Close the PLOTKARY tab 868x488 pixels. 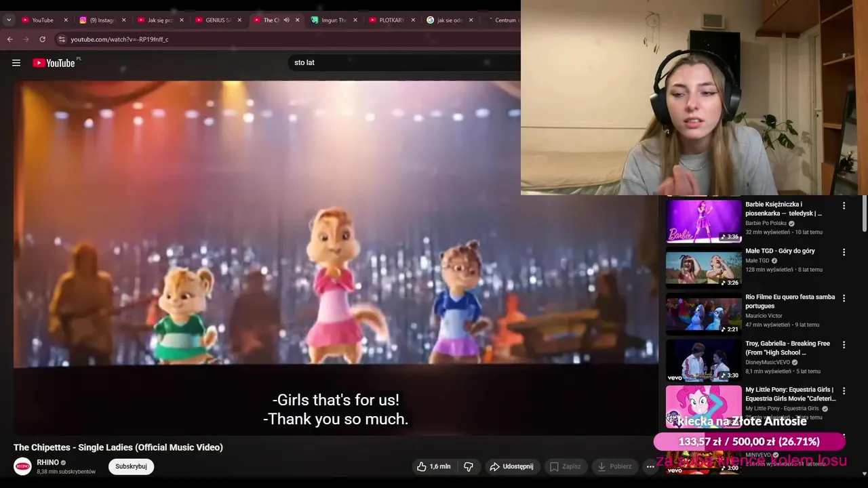click(413, 20)
